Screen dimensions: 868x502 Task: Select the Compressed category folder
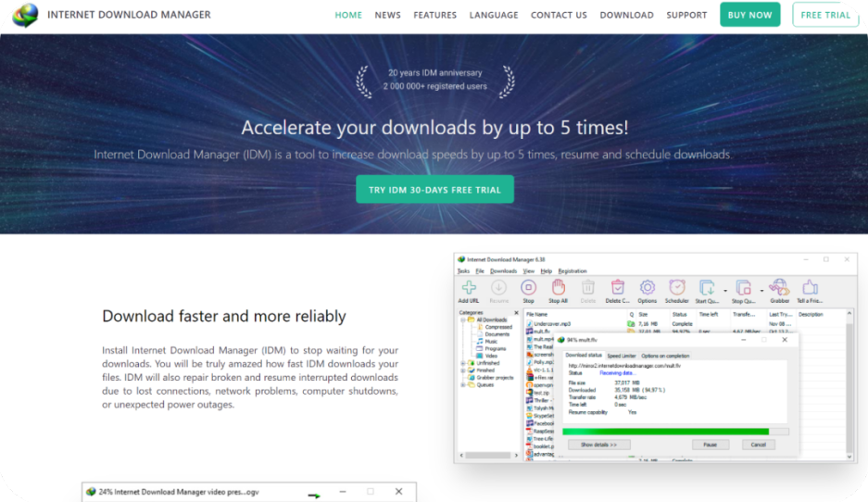(x=495, y=327)
